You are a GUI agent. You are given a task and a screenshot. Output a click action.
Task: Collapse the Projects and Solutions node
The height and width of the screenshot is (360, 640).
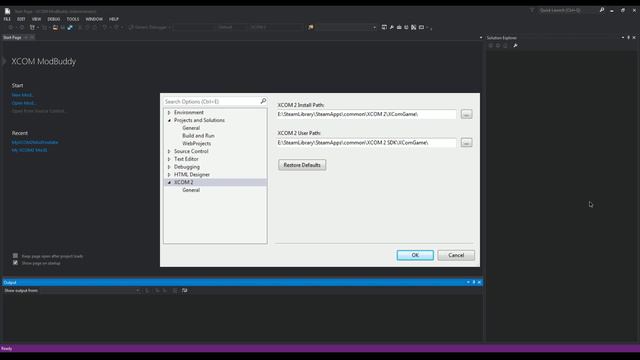pyautogui.click(x=169, y=120)
